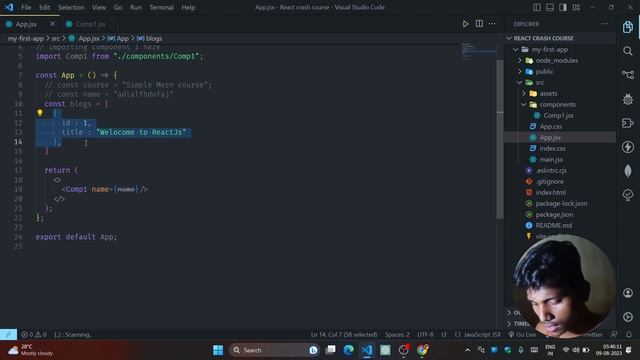Open the Remote Explorer view
Viewport: 640px width, 360px height.
point(628,123)
